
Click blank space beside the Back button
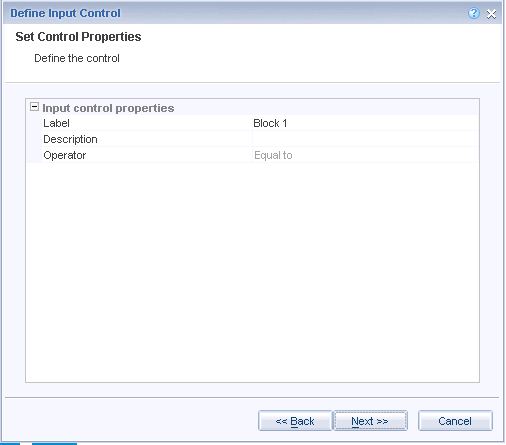click(x=133, y=421)
